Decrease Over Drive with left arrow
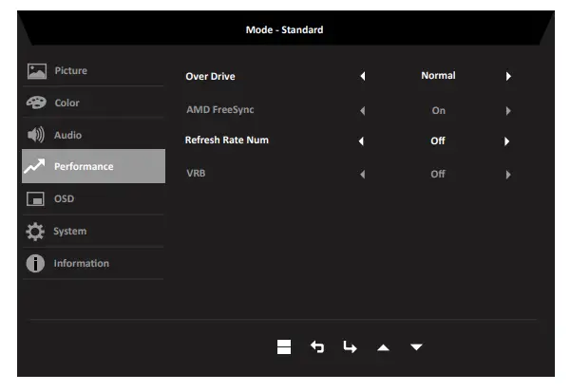Viewport: 571px width, 392px height. pos(362,76)
